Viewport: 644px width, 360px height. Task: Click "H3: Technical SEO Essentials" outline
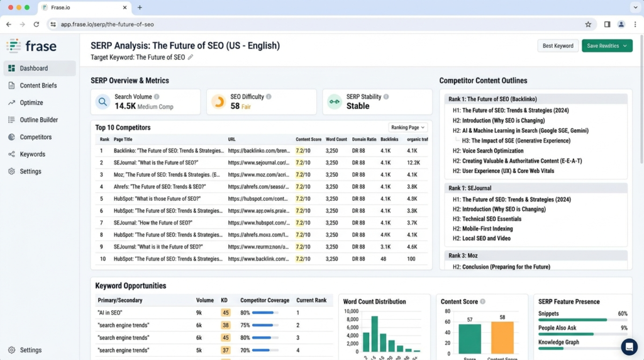(487, 219)
